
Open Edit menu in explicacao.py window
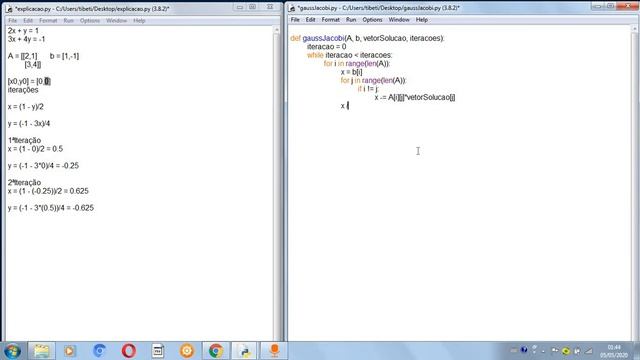(x=28, y=20)
